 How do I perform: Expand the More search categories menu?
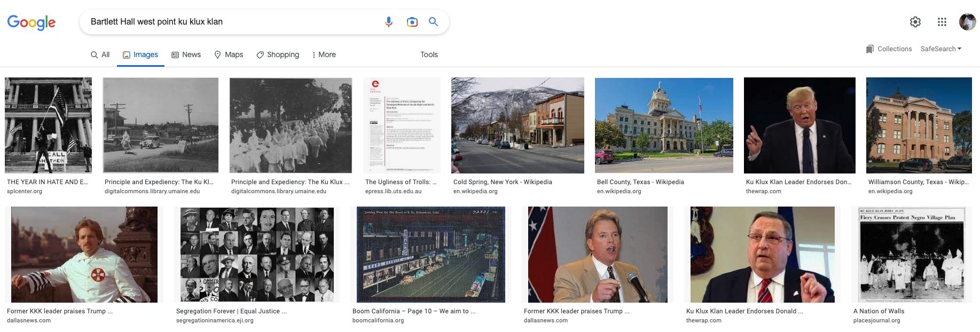click(324, 54)
